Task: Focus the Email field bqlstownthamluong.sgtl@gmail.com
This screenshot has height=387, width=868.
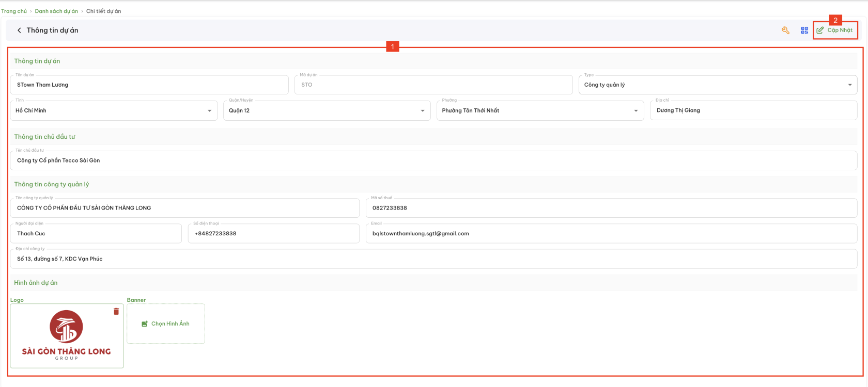Action: point(611,233)
